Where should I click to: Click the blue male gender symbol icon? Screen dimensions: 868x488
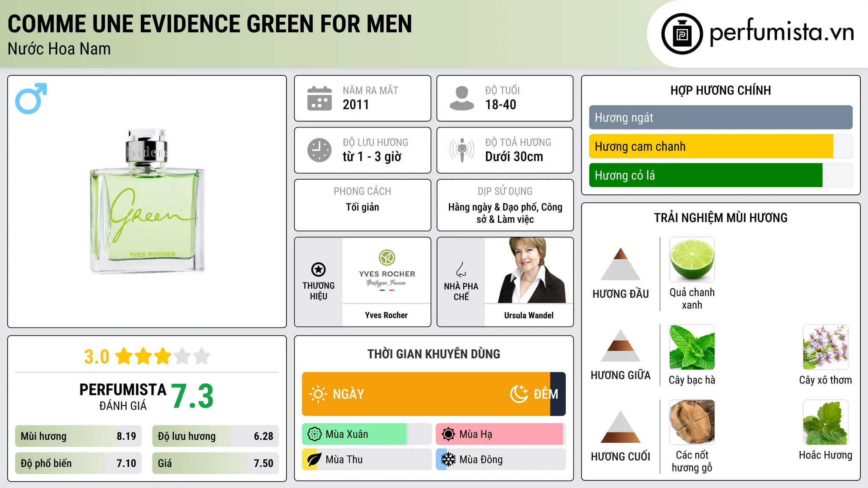tap(31, 98)
